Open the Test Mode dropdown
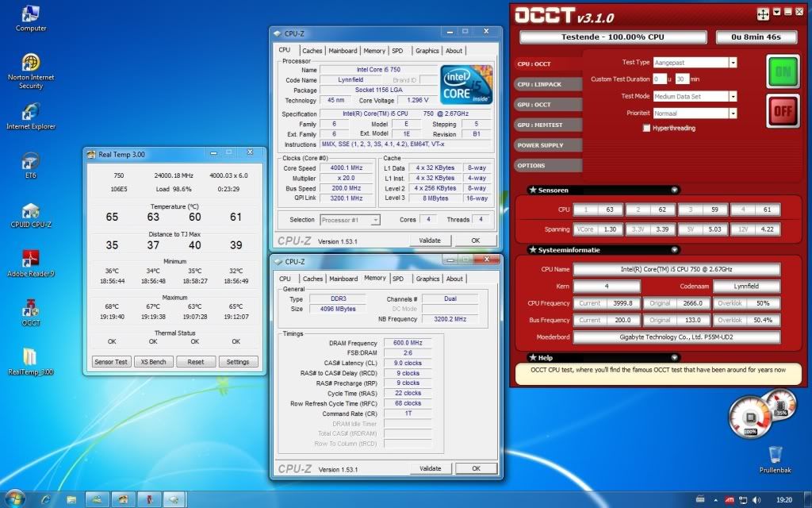This screenshot has height=508, width=812. (x=733, y=96)
